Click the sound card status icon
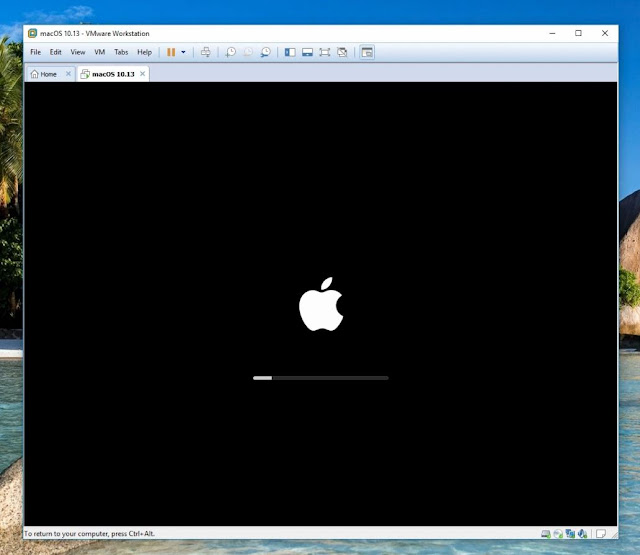This screenshot has height=555, width=640. point(582,534)
